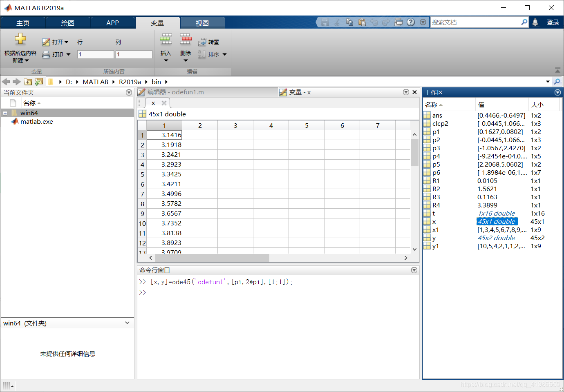
Task: Click the Cut scissors icon
Action: coord(337,22)
